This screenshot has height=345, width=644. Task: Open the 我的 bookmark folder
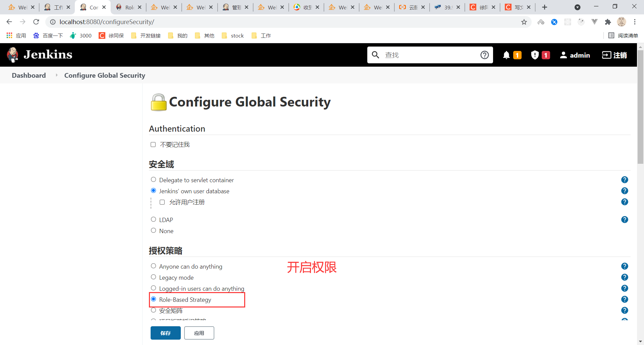(x=178, y=36)
